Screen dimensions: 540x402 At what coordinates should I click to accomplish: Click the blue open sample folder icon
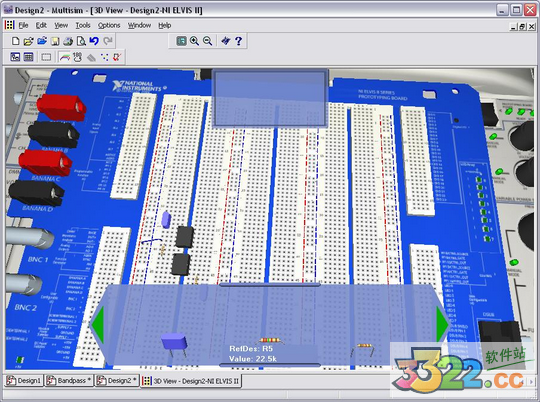click(x=42, y=41)
